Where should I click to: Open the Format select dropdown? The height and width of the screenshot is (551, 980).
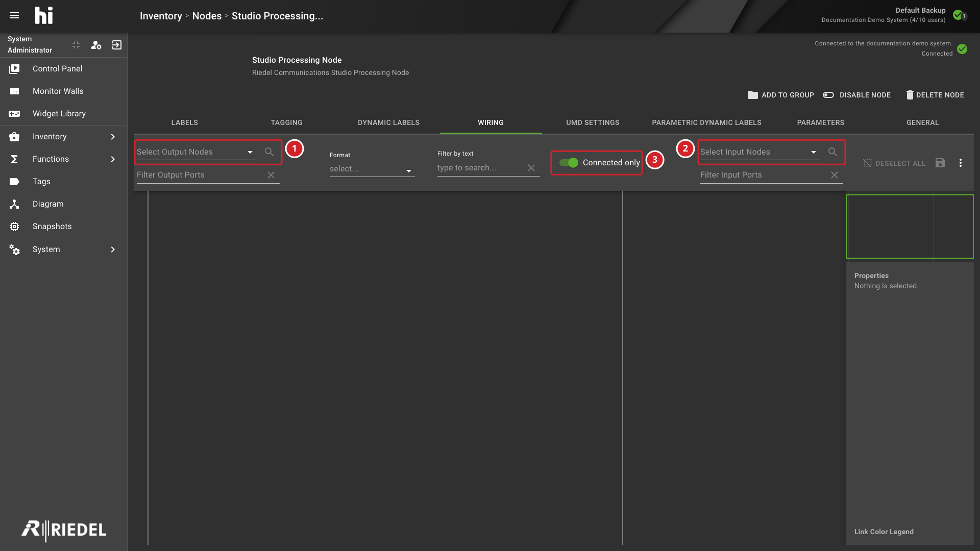[x=372, y=169]
